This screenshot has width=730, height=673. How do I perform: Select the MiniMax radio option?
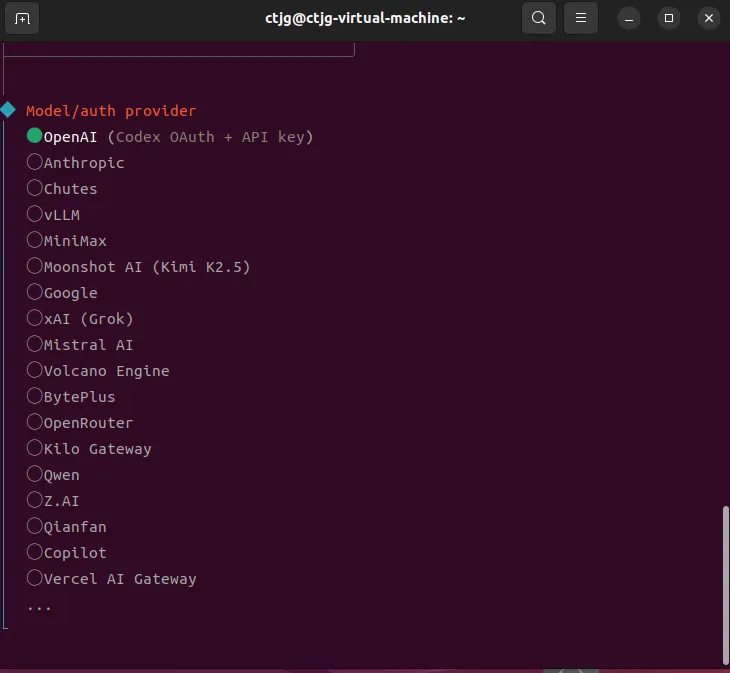(34, 240)
